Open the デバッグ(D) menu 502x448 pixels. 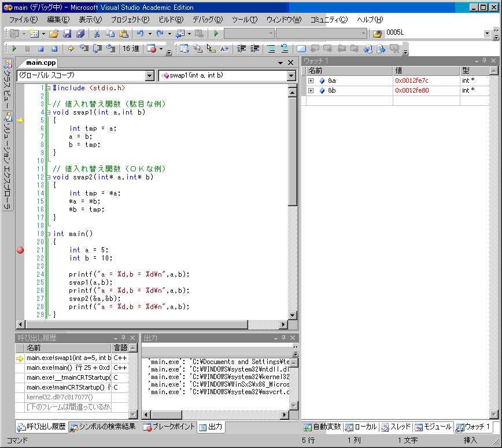click(208, 20)
